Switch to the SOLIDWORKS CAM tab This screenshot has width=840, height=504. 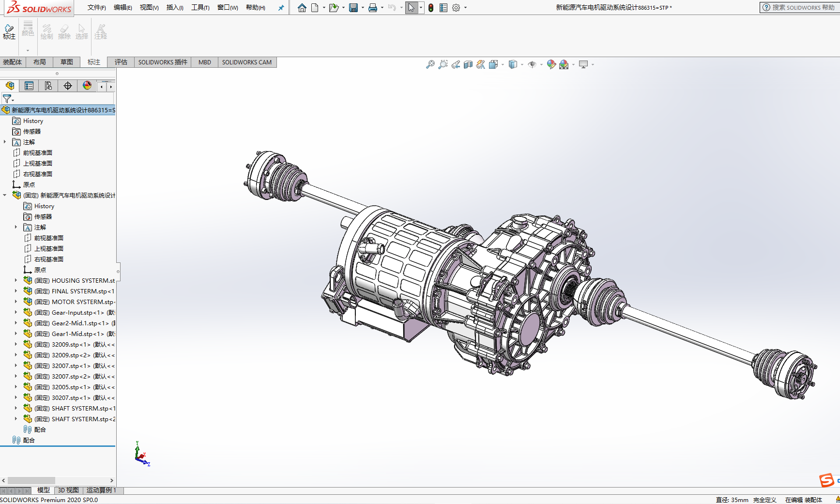point(247,62)
